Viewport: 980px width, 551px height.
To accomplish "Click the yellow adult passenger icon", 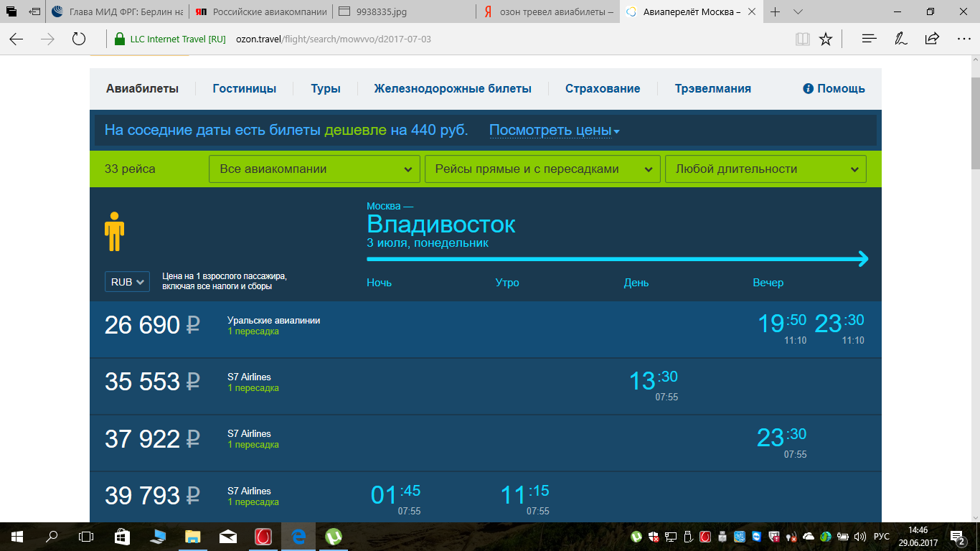I will point(114,231).
